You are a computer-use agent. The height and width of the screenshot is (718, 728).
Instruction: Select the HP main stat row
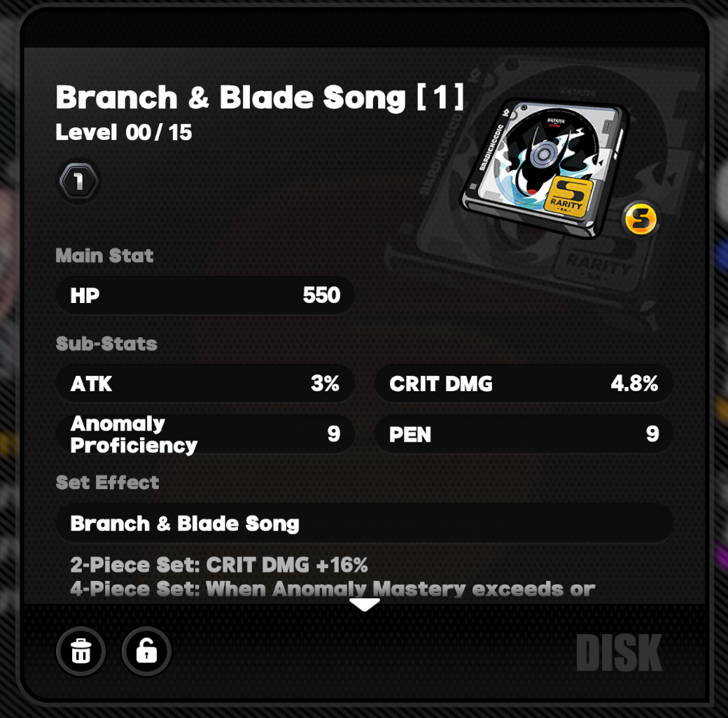click(205, 295)
